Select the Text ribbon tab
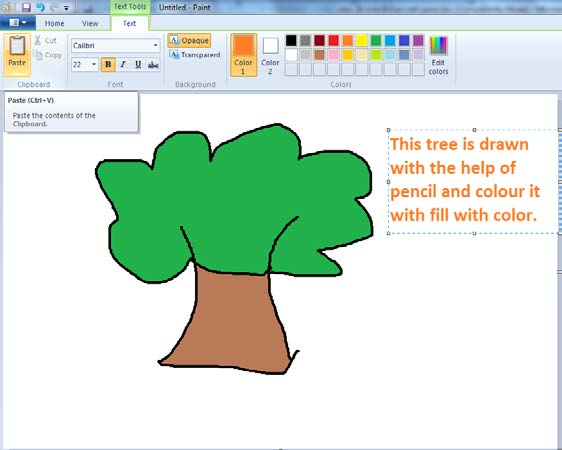The width and height of the screenshot is (562, 450). (x=129, y=23)
